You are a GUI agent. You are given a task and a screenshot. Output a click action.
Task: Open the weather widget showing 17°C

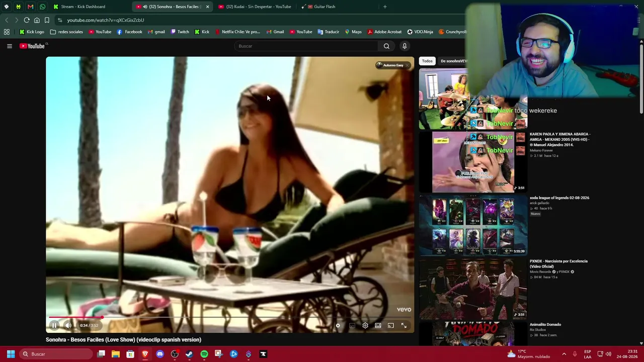pos(529,354)
